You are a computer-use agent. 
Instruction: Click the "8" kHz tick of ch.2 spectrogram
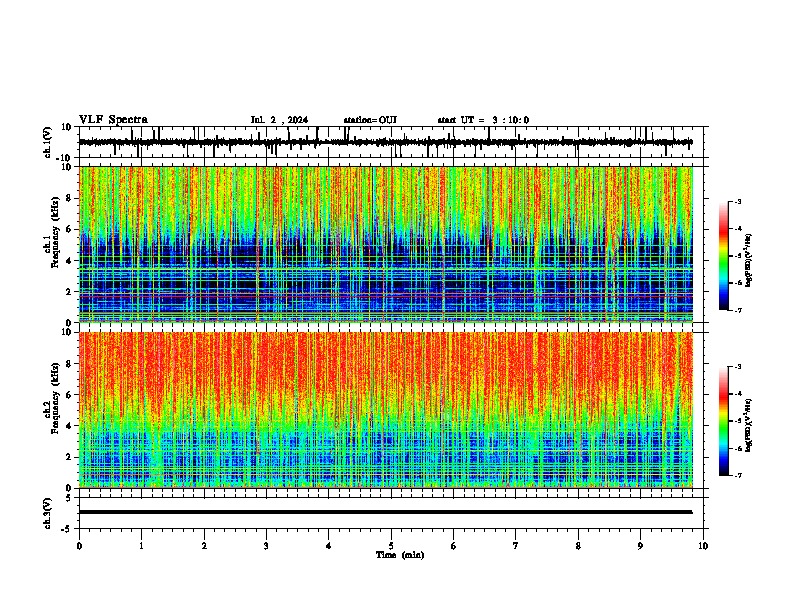pos(69,364)
